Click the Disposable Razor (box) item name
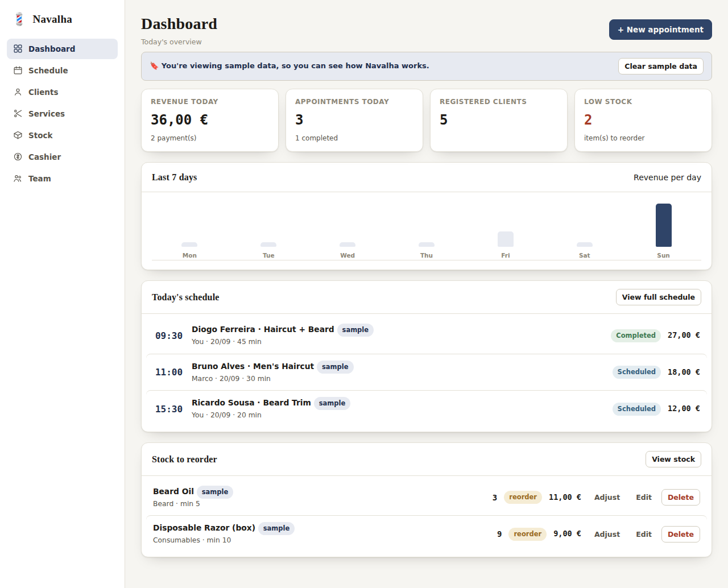 click(x=204, y=528)
